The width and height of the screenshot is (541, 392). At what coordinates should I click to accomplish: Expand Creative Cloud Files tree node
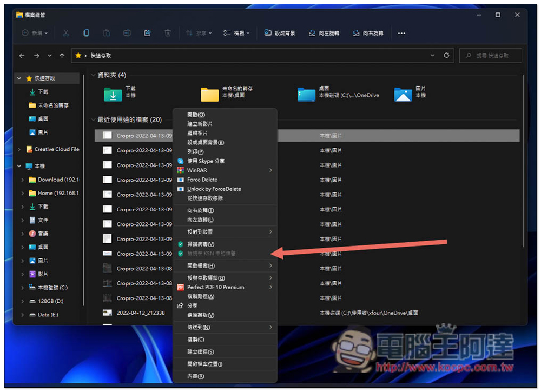(19, 149)
